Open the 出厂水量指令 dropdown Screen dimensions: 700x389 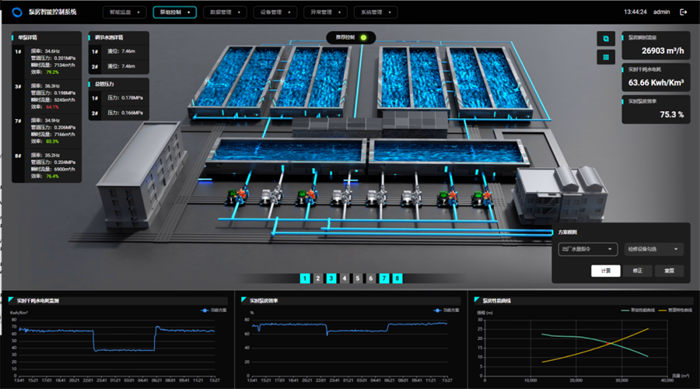(588, 249)
